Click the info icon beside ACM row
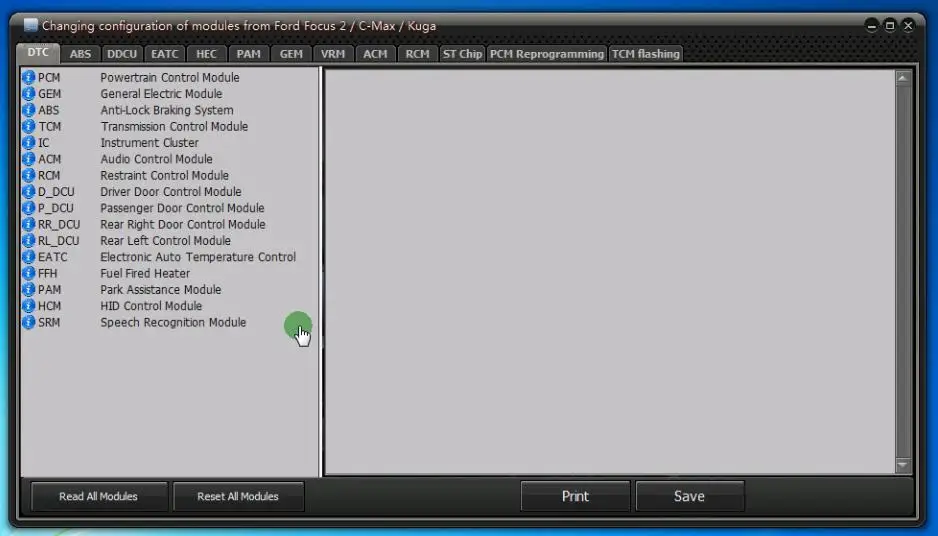Screen dimensions: 938x536 coord(28,159)
